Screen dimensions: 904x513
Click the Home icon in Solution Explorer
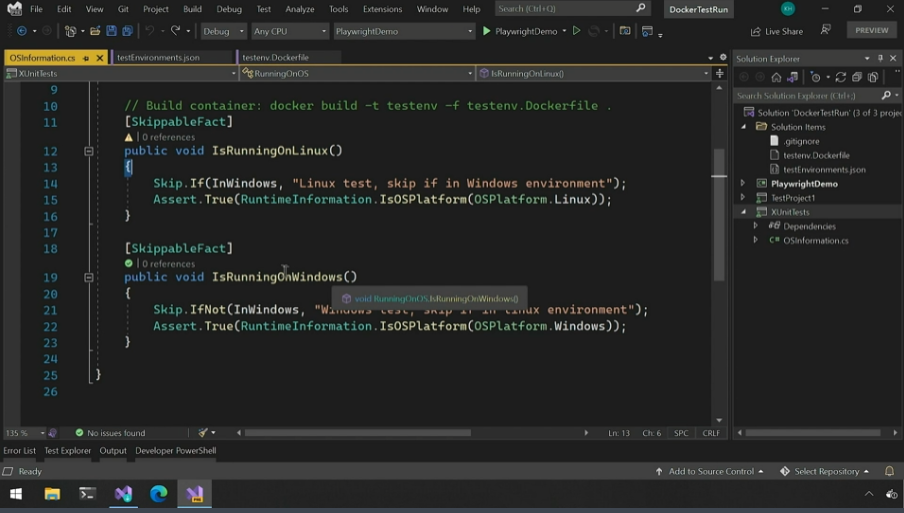[x=776, y=77]
